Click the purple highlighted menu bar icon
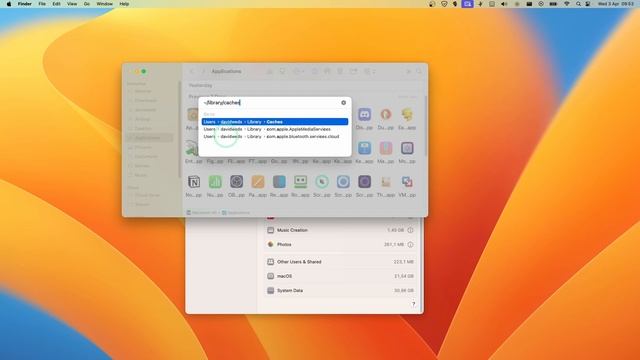Screen dimensions: 640x360 pos(467,4)
